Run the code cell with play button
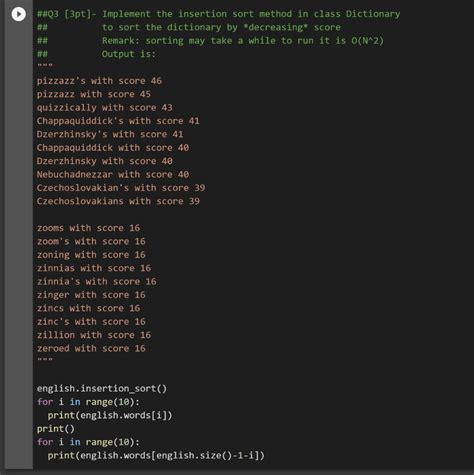Screen dimensions: 474x475 point(18,14)
